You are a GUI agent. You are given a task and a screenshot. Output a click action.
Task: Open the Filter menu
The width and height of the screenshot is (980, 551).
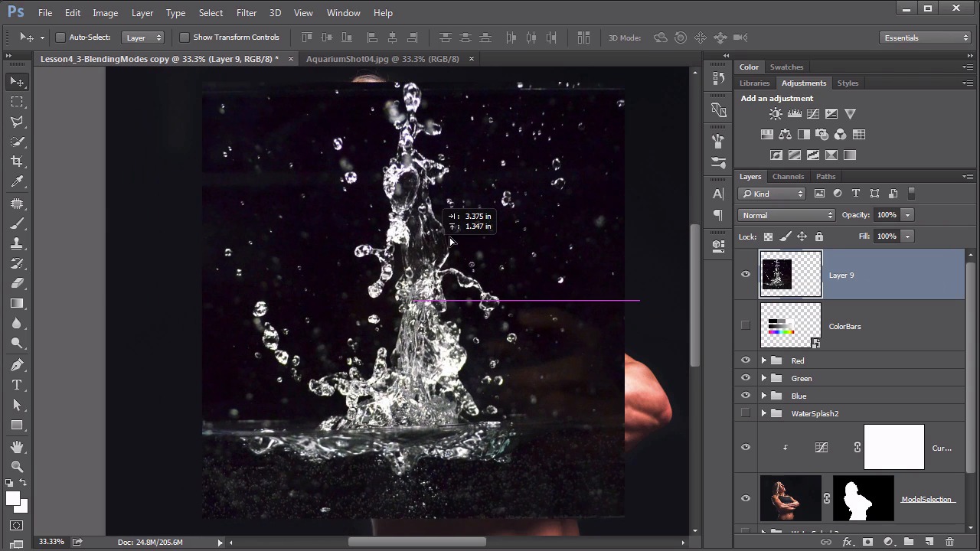[x=247, y=13]
